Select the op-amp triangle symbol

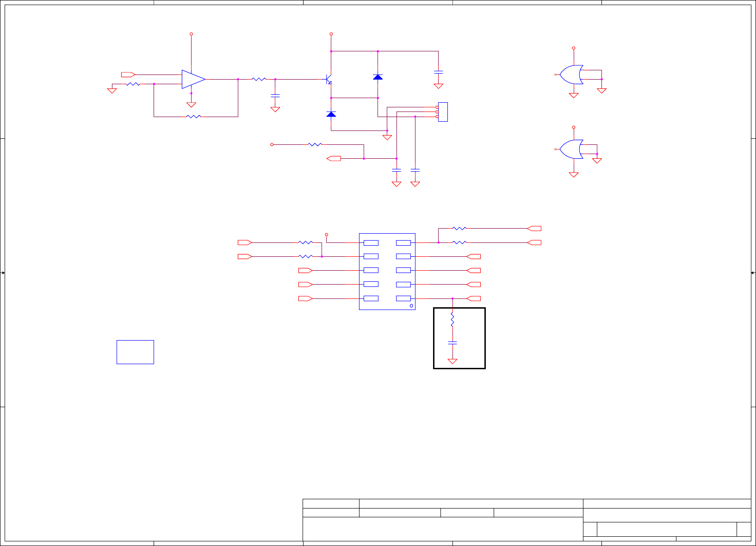[193, 79]
